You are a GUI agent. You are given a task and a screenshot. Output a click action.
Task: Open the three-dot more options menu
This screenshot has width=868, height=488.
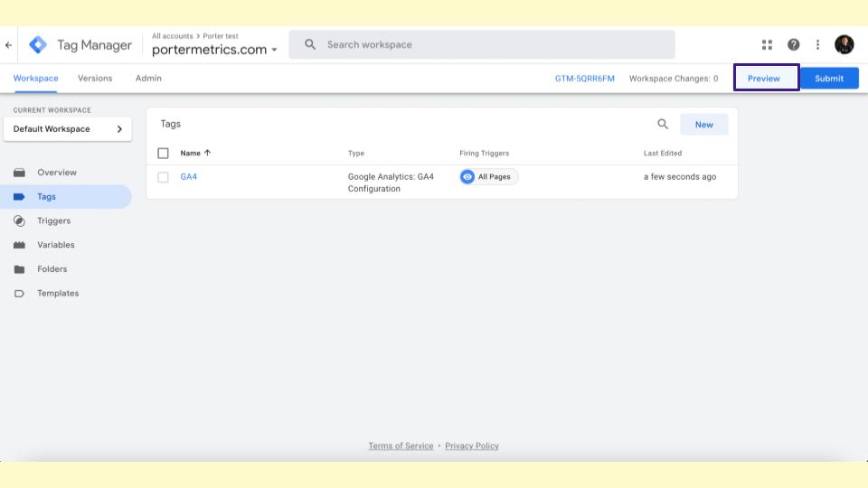pos(817,45)
